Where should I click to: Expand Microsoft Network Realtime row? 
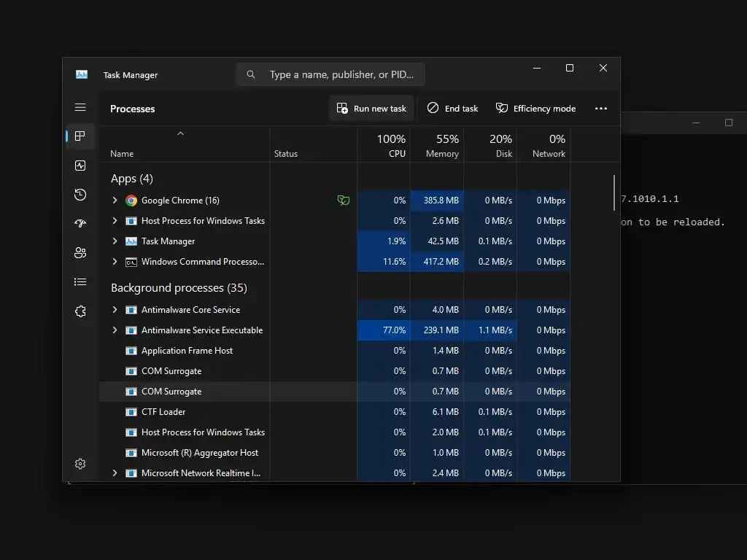coord(115,473)
